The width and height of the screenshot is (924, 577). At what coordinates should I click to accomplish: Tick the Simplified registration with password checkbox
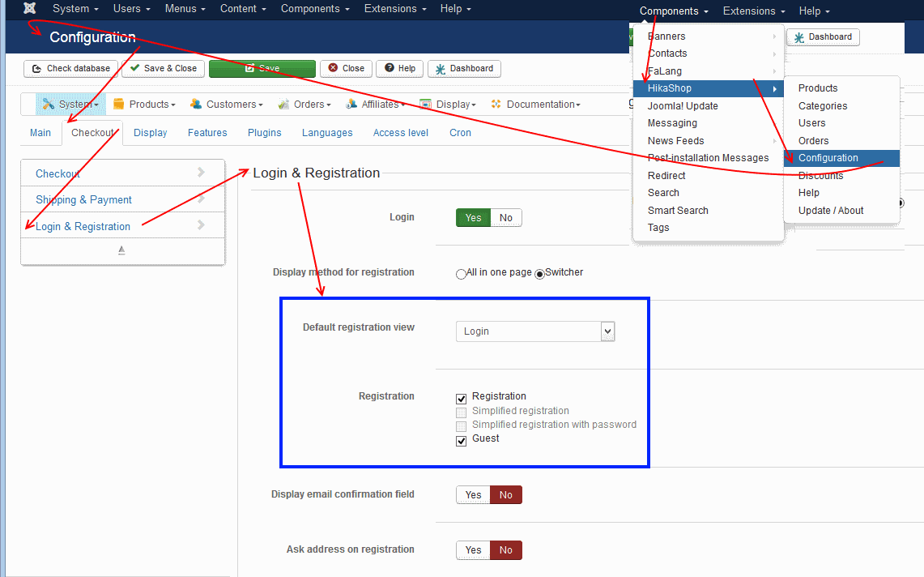462,426
